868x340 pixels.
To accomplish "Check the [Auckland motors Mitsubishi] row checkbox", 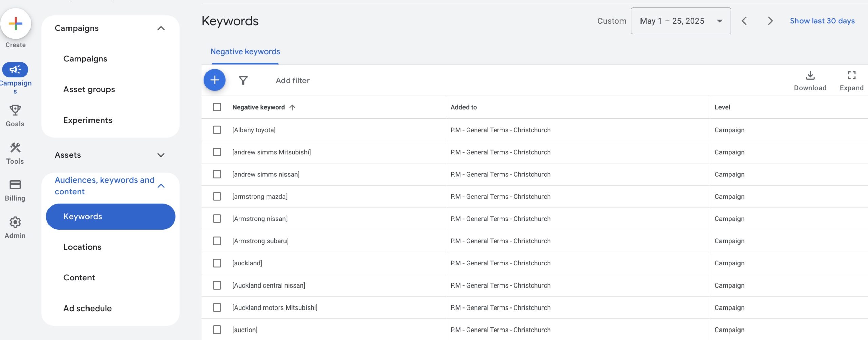I will coord(217,307).
